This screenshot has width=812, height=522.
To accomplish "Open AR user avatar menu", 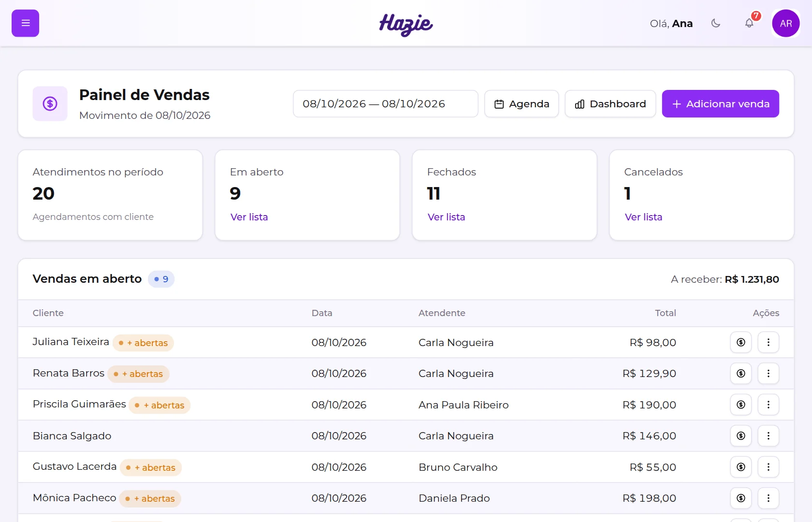I will pos(786,23).
